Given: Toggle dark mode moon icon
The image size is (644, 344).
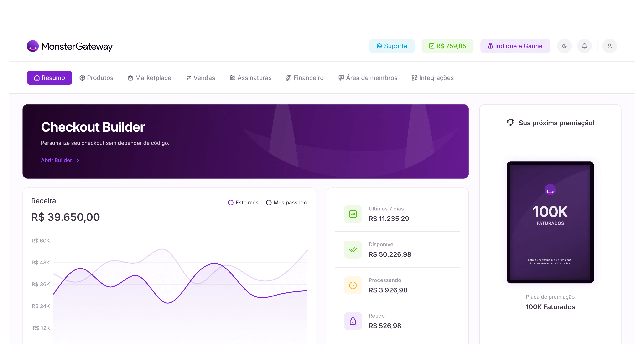Looking at the screenshot, I should [564, 46].
